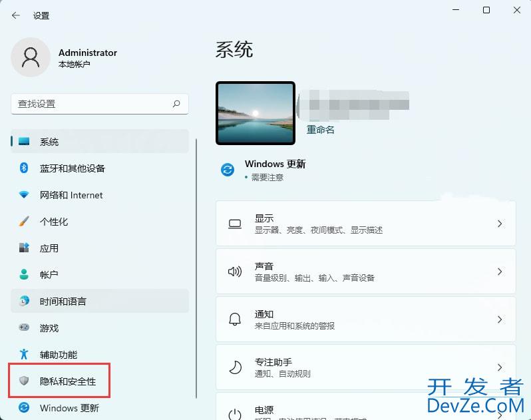Click the Bluetooth icon in sidebar
Viewport: 531px width, 420px height.
click(x=24, y=168)
